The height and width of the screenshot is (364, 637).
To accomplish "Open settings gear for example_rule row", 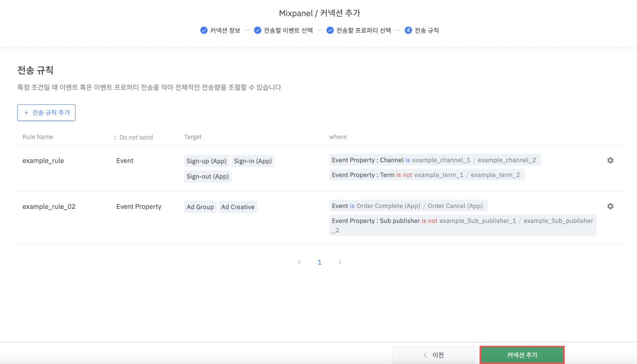I will [x=610, y=160].
